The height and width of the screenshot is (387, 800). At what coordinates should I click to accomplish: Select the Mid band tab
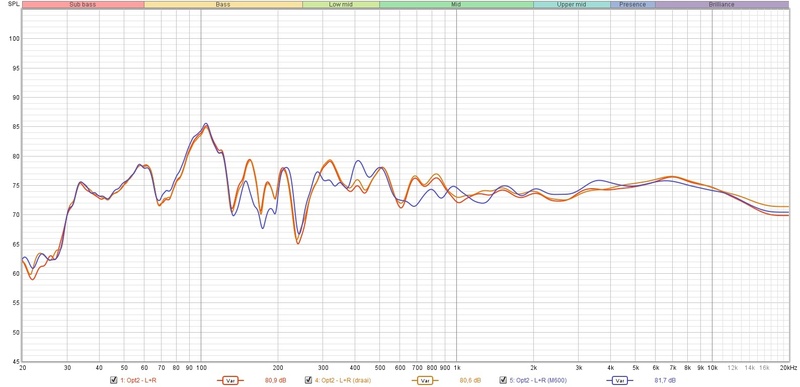point(457,5)
